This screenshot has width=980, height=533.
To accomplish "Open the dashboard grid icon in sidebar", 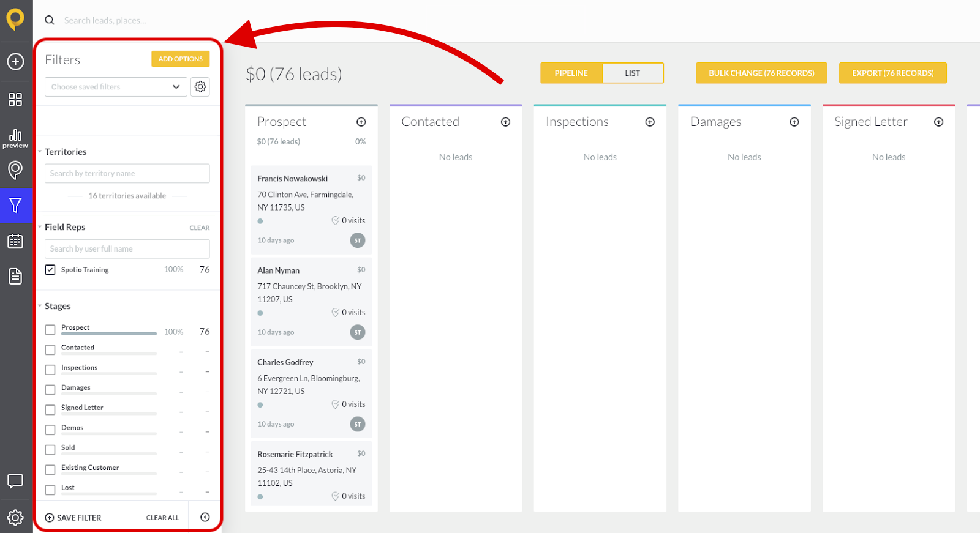I will point(15,99).
